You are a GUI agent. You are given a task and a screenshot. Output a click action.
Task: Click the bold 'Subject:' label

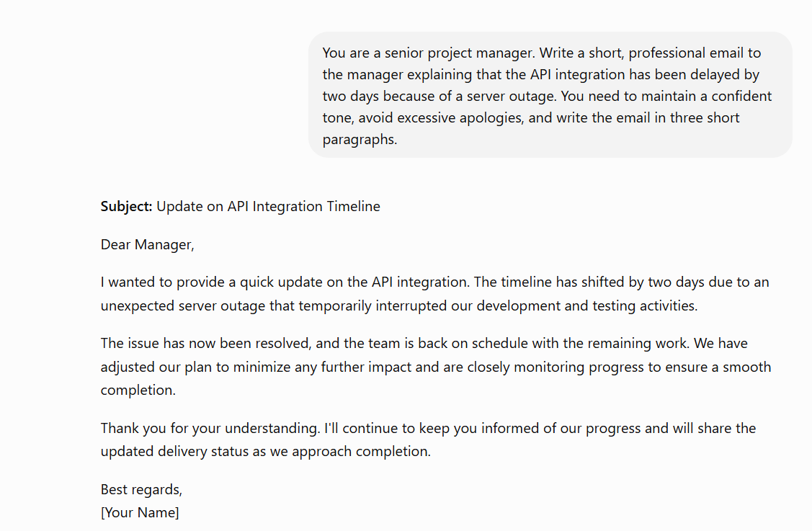126,206
